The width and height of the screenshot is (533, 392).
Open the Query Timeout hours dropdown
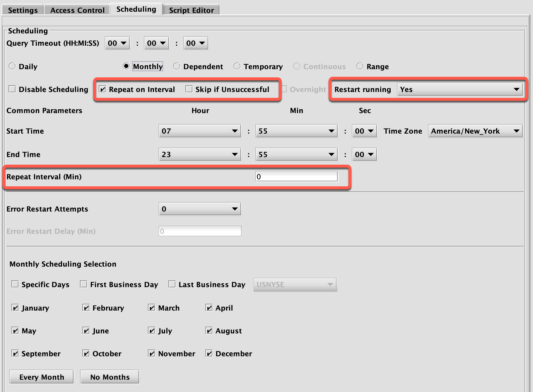point(117,43)
